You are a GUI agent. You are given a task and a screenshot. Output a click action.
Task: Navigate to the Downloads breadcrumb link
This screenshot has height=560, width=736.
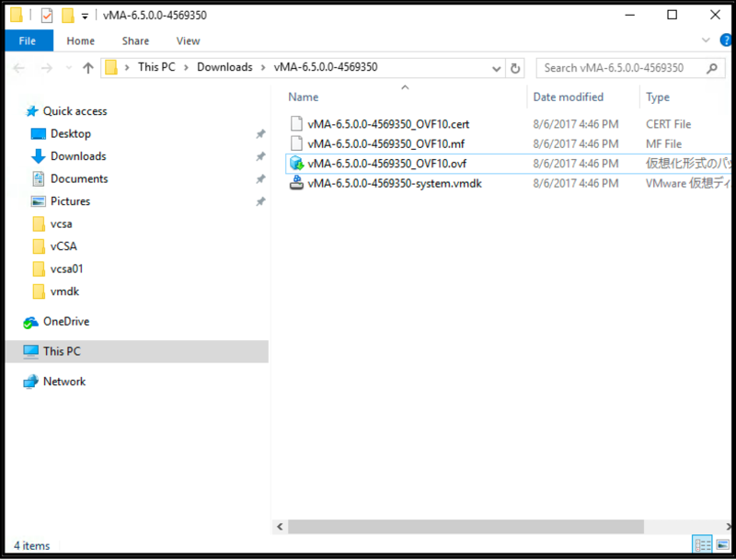(x=225, y=67)
